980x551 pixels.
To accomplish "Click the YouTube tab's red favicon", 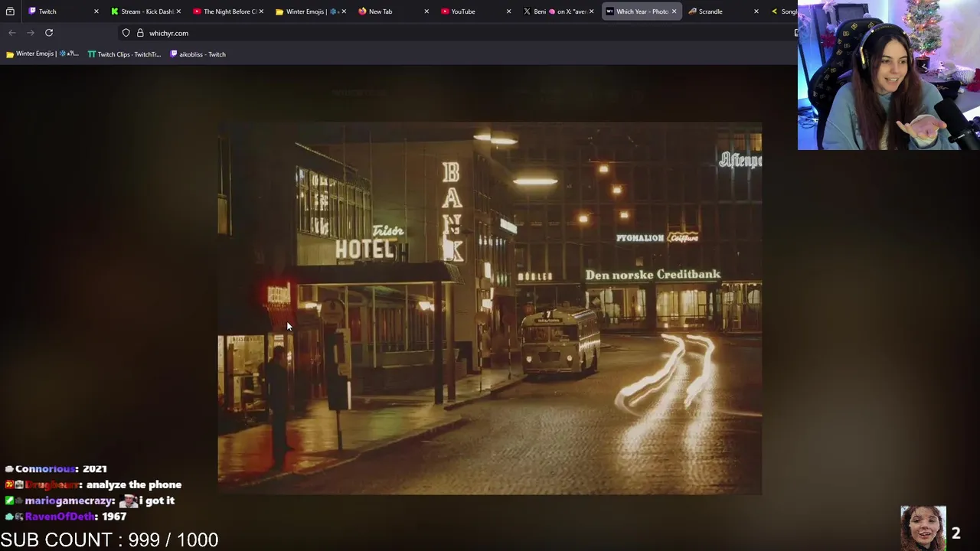I will (445, 11).
